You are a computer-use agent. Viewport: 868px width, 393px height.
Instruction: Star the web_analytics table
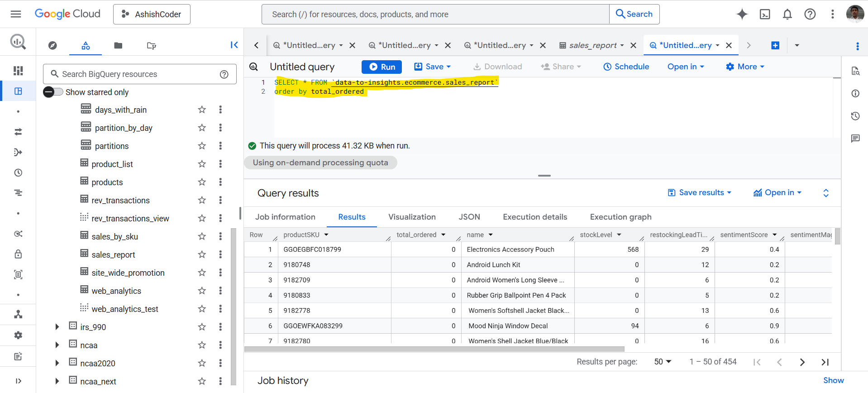[202, 291]
